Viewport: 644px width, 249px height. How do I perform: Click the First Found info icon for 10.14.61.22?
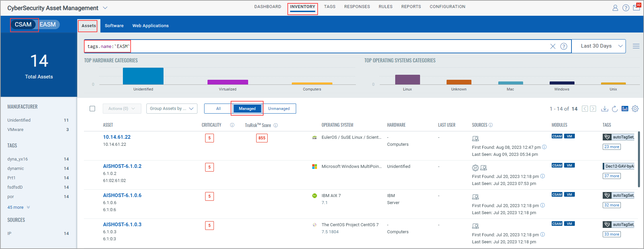pyautogui.click(x=544, y=147)
